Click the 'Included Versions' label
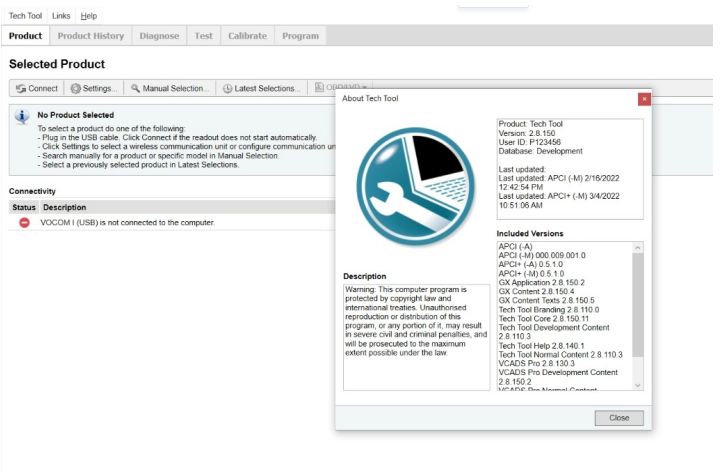Image resolution: width=722 pixels, height=473 pixels. pyautogui.click(x=530, y=234)
